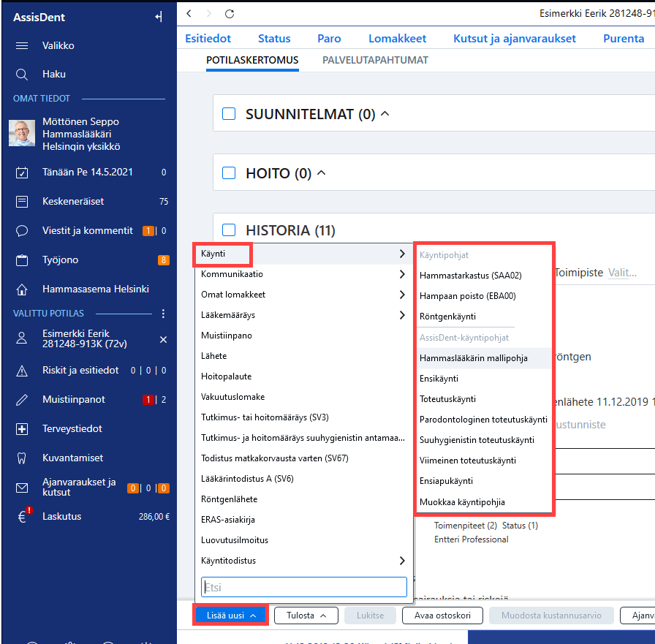This screenshot has width=655, height=644.
Task: Open the Toimipiste Valit... selector
Action: (622, 273)
